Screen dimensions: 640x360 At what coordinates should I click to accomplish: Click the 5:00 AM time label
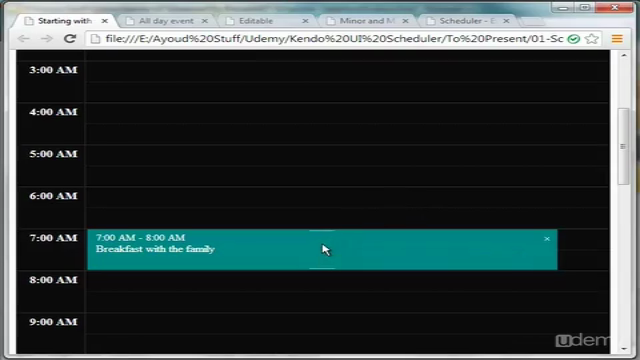click(53, 154)
